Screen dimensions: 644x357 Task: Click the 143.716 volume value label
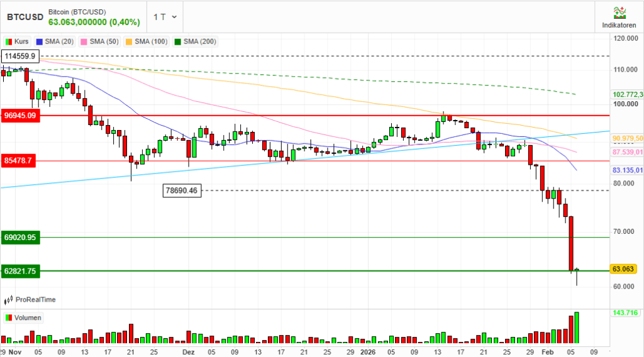click(x=625, y=312)
